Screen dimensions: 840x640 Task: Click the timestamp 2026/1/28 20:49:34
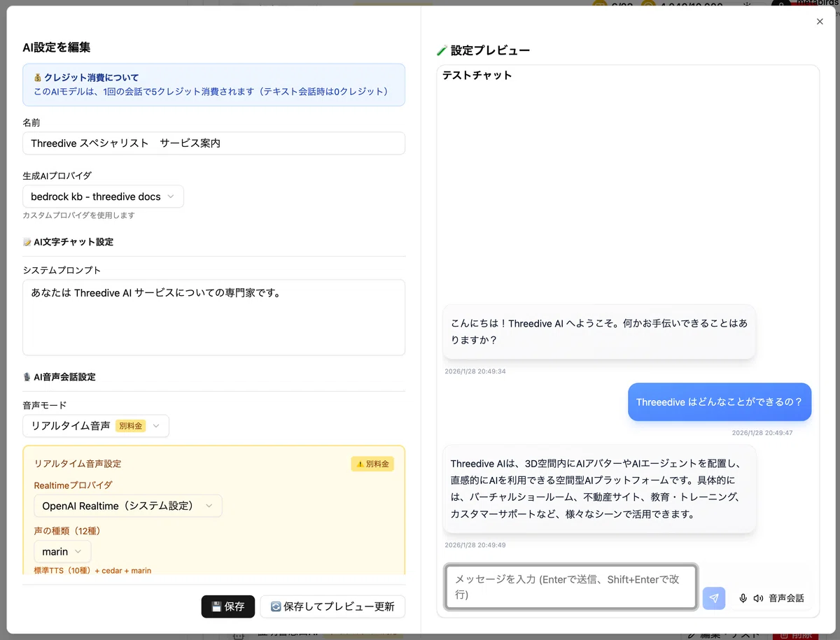pos(475,371)
